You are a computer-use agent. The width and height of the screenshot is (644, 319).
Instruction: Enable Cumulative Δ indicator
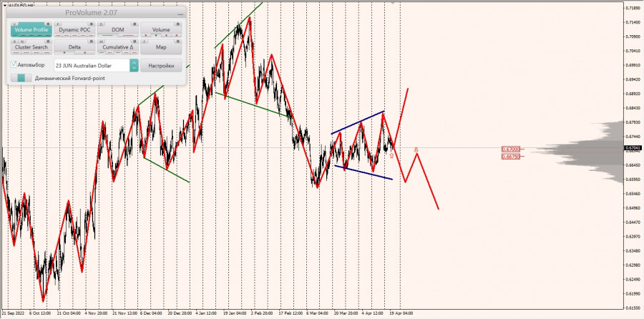[x=118, y=46]
